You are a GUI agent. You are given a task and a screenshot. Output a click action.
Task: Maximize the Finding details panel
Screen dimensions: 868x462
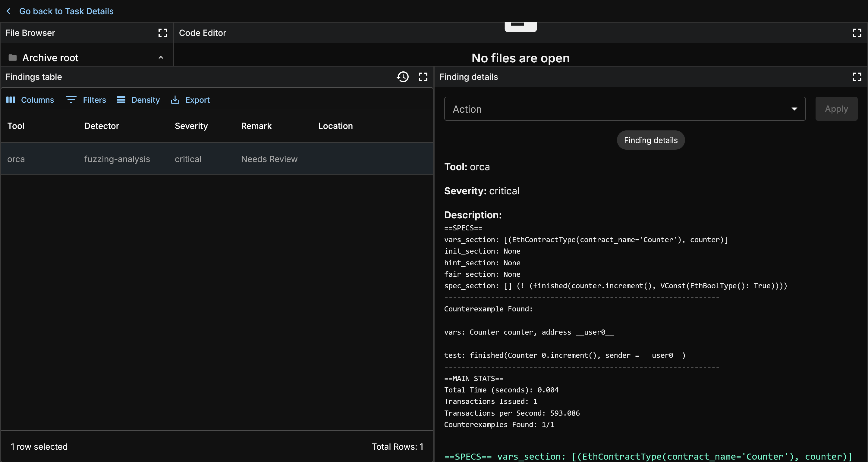(x=857, y=77)
